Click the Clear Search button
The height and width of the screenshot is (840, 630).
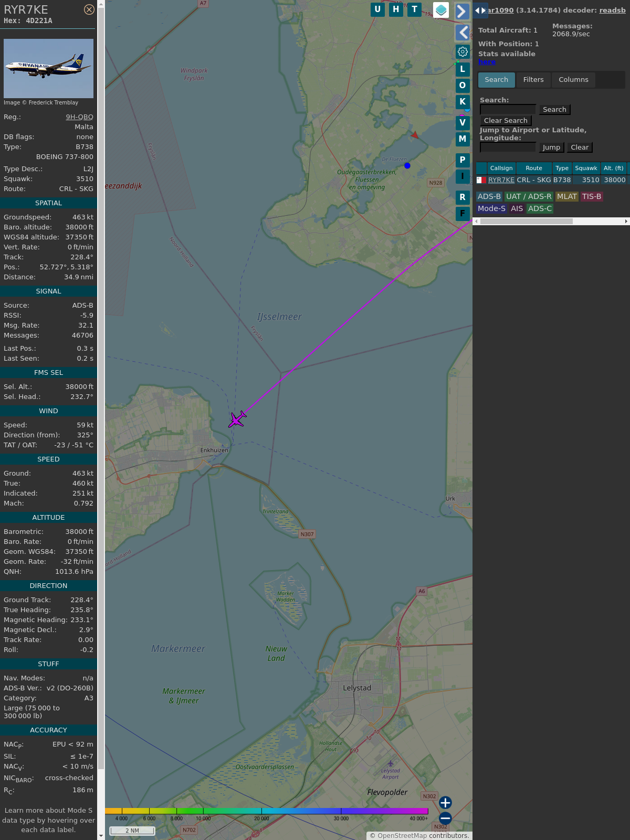coord(506,121)
